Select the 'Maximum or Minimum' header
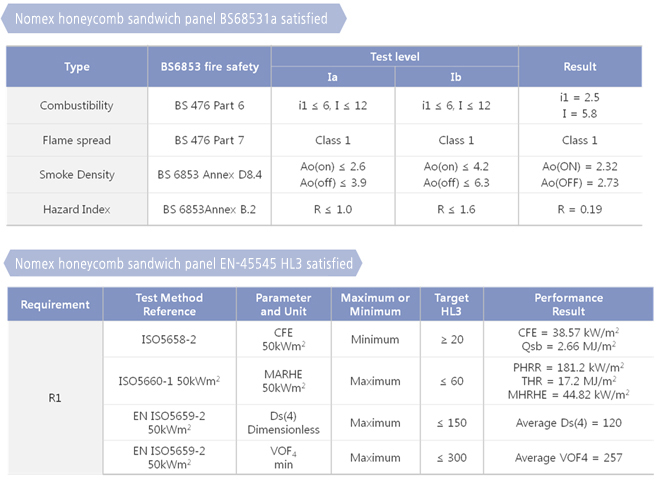660x480 pixels. pyautogui.click(x=375, y=304)
